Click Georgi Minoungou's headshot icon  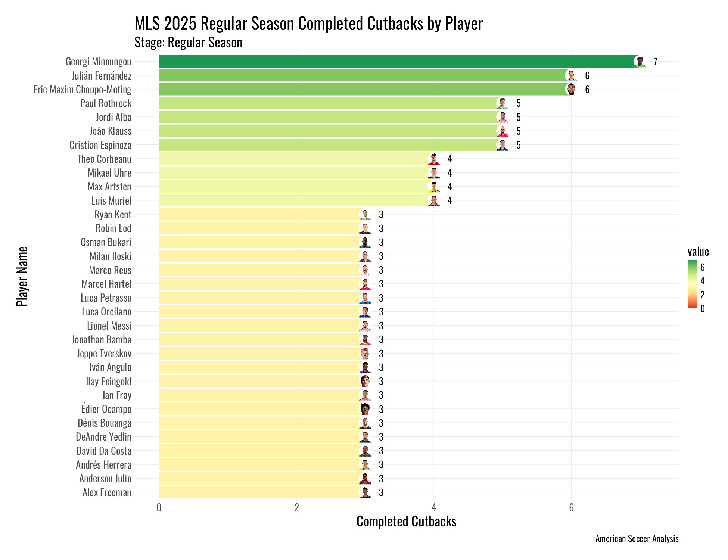tap(640, 62)
